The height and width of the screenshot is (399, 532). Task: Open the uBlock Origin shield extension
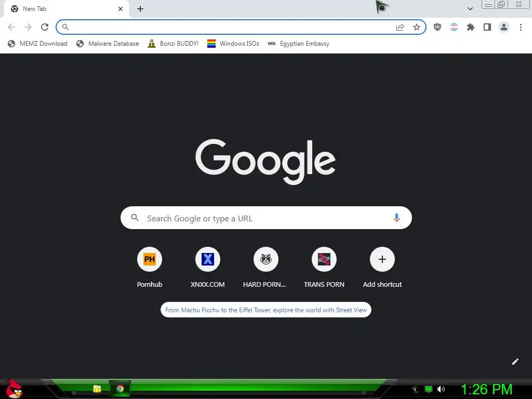[x=437, y=27]
